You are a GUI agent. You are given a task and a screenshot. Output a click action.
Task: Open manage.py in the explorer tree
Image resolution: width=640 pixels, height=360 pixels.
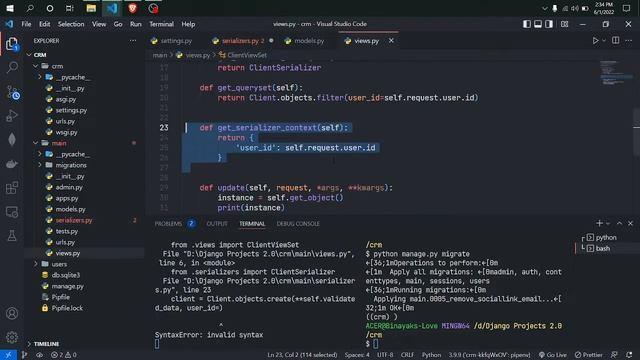[67, 286]
